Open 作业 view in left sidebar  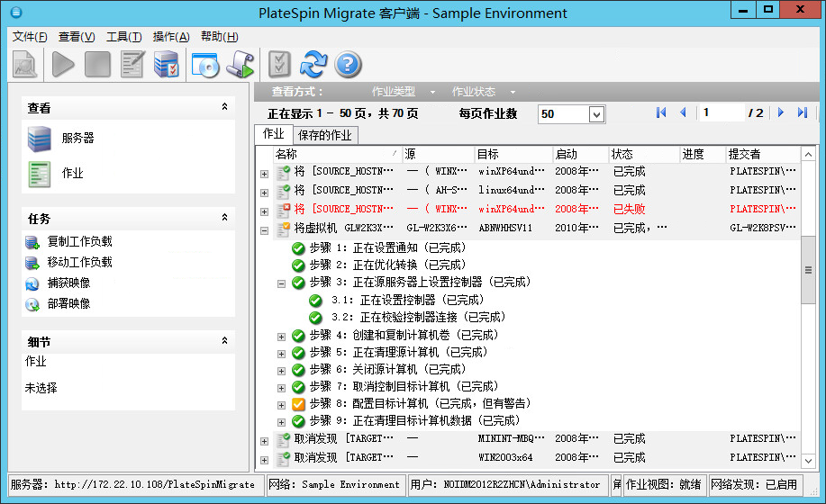tap(72, 173)
